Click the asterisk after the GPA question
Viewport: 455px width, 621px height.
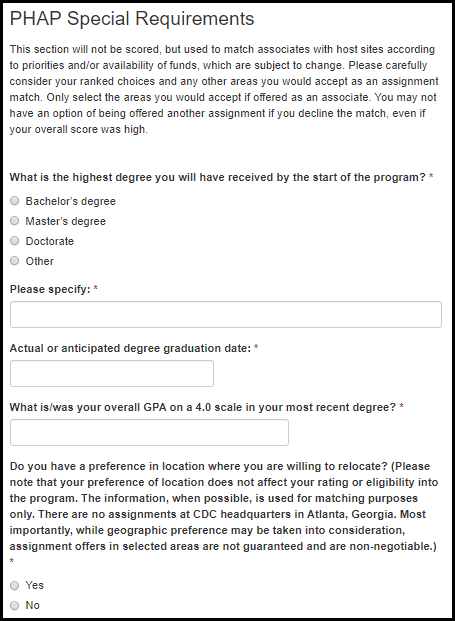pyautogui.click(x=401, y=406)
